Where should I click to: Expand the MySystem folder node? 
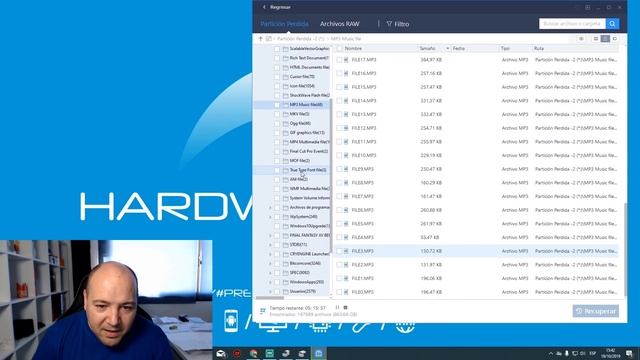pos(270,217)
